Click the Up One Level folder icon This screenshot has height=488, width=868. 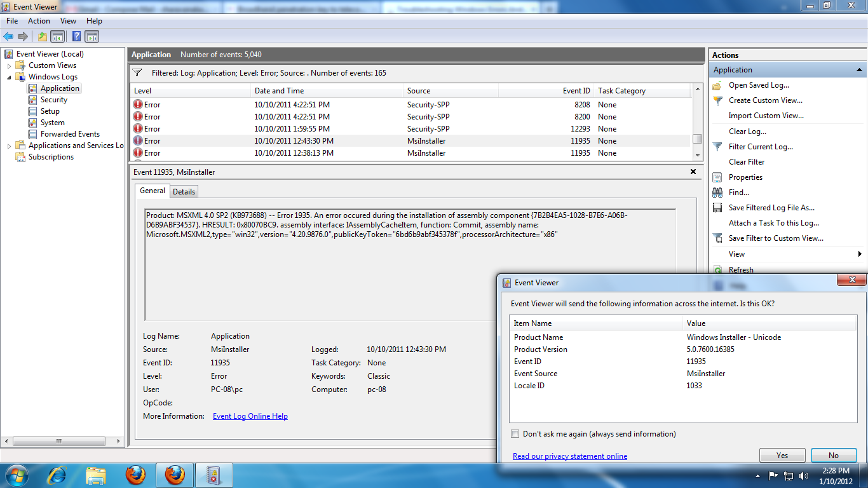pos(42,36)
